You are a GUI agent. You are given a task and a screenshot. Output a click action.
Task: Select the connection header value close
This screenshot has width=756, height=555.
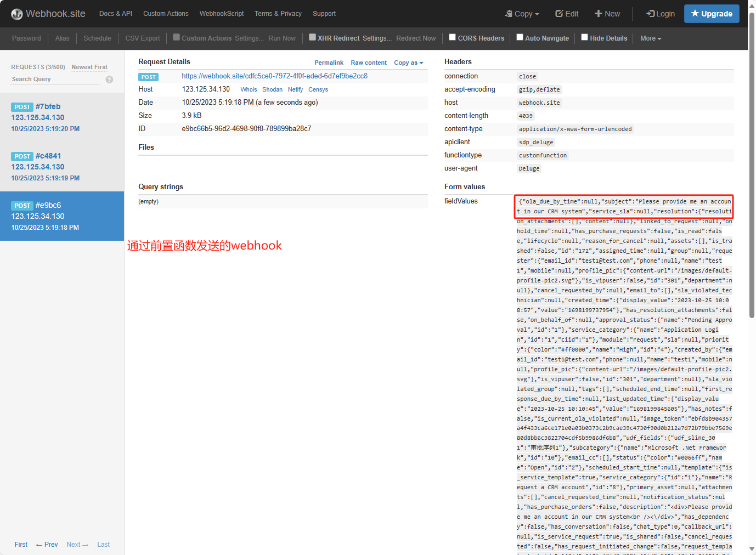(x=527, y=77)
